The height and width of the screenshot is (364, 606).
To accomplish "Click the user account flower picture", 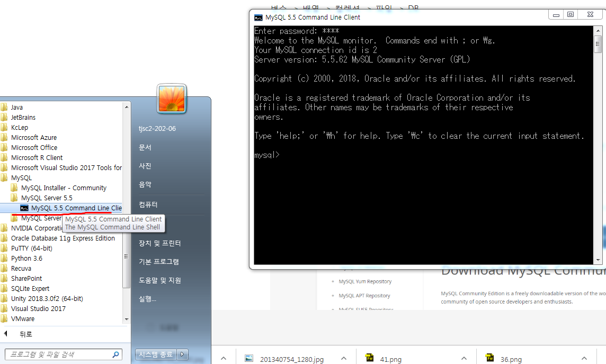I will coord(172,99).
